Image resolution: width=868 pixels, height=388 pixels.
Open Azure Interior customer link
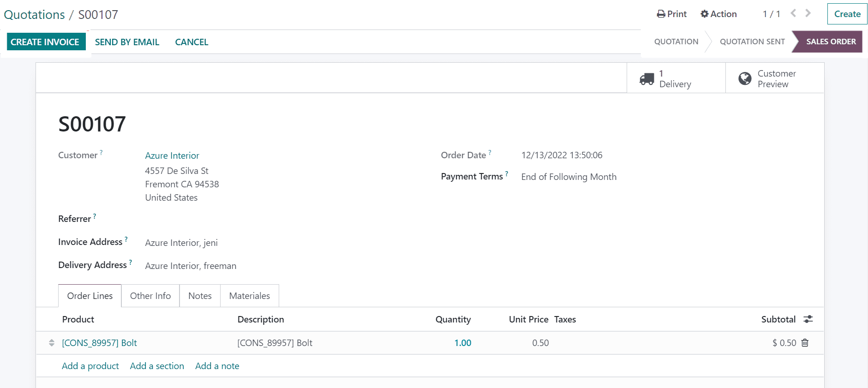pos(172,155)
